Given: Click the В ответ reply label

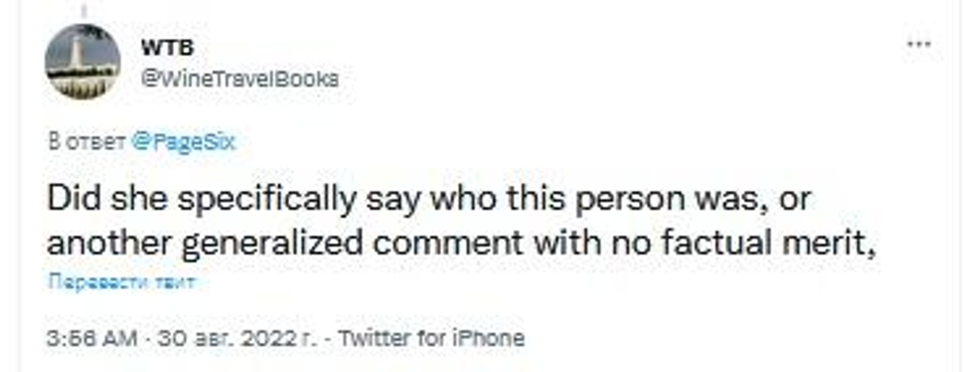Looking at the screenshot, I should coord(86,142).
